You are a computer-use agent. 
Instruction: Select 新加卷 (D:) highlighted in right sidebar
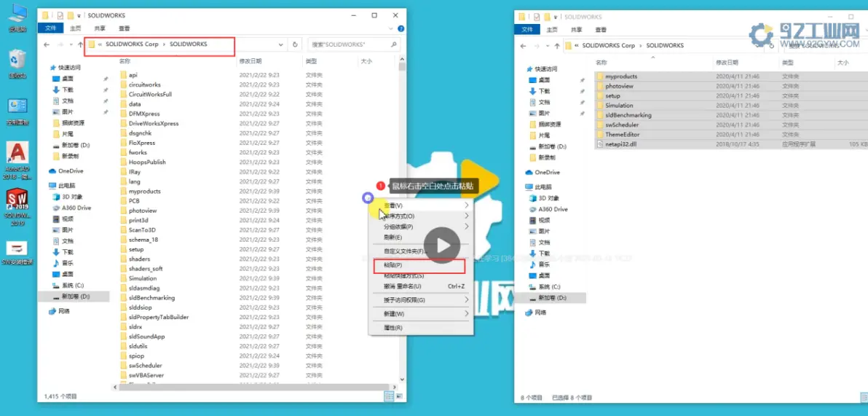(x=550, y=298)
